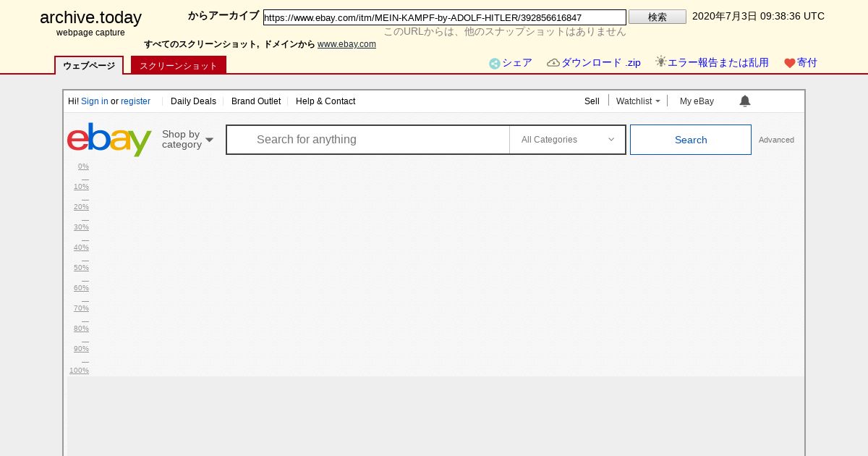Screen dimensions: 868x456
Task: Open Help & Contact
Action: 325,101
